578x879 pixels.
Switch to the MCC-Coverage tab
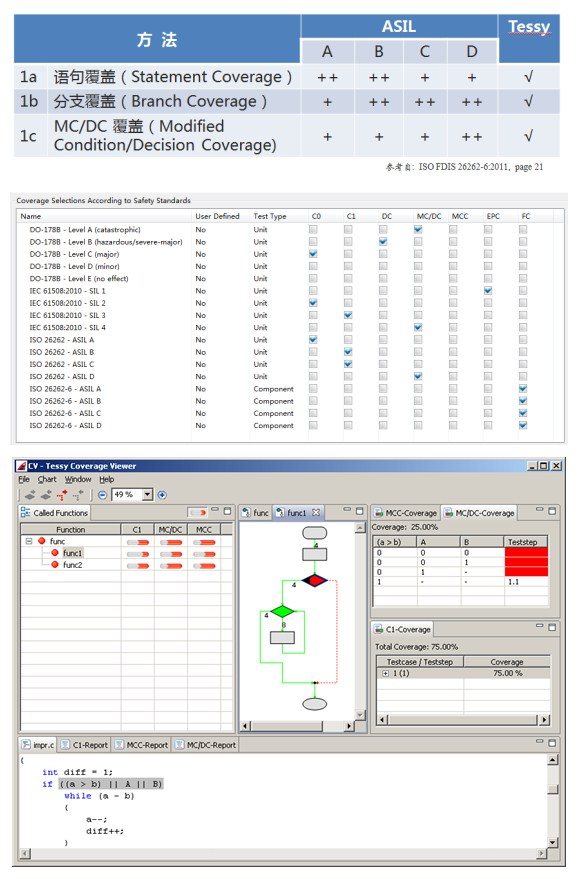click(405, 513)
